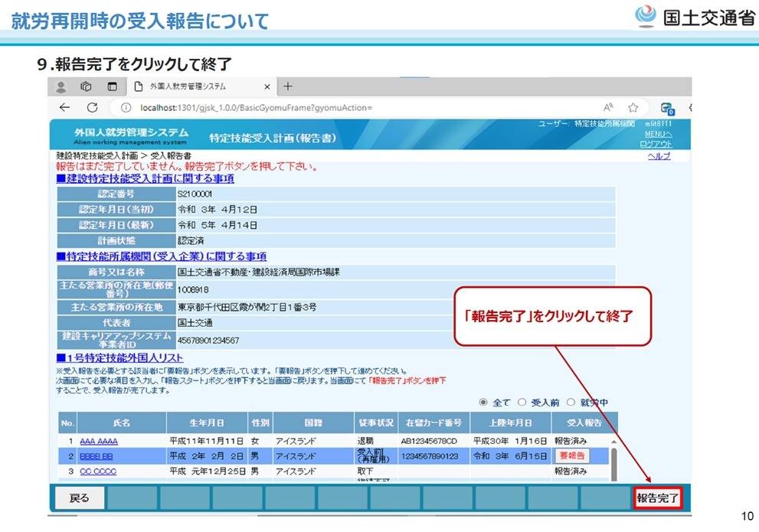Open the AAA AAAA name link
The width and height of the screenshot is (759, 532).
[x=98, y=442]
